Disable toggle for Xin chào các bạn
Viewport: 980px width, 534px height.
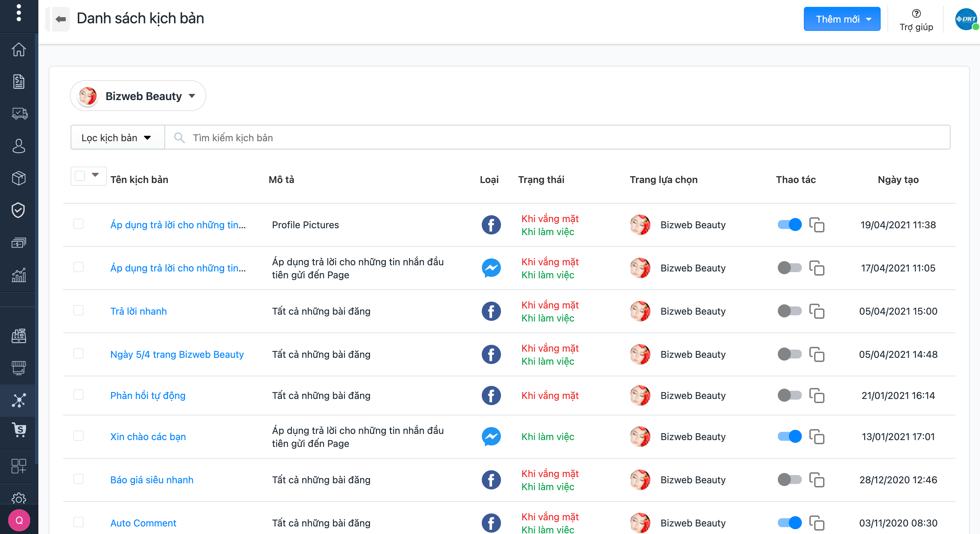[789, 436]
